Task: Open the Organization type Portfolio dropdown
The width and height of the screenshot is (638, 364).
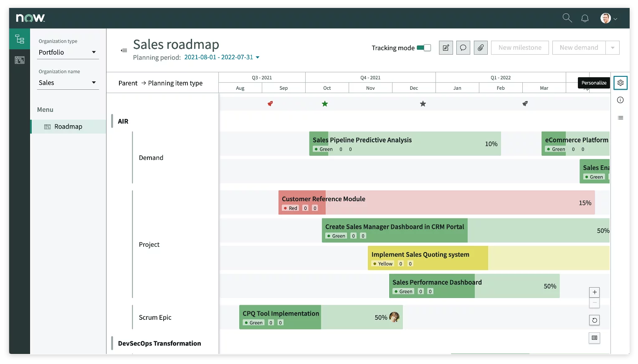Action: (68, 52)
